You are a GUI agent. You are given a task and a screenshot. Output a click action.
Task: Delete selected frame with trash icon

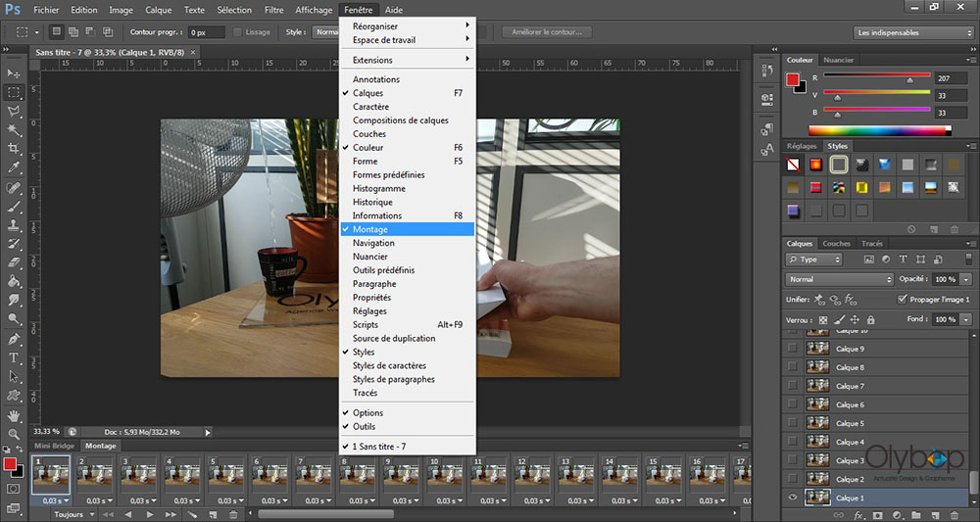coord(233,514)
